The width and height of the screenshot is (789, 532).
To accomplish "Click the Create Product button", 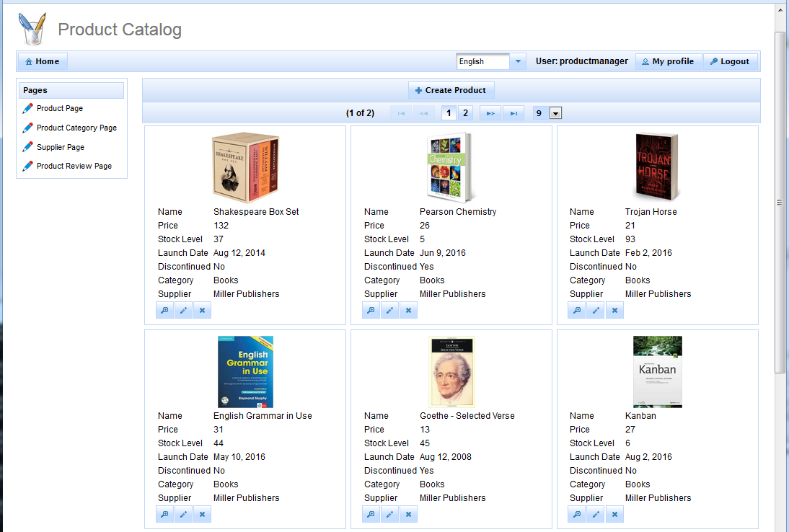I will pyautogui.click(x=451, y=90).
